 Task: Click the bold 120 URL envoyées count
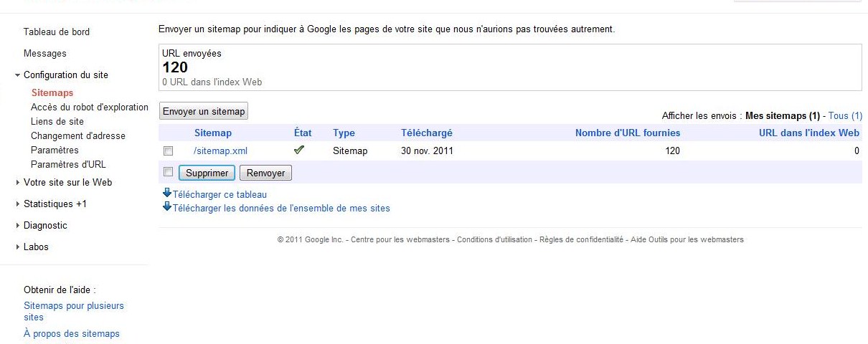(175, 67)
